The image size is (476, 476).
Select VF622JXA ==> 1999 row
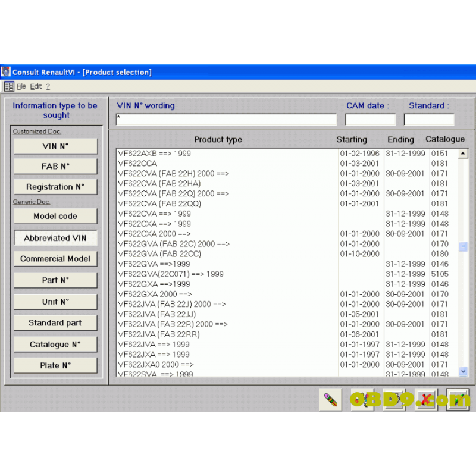[287, 354]
